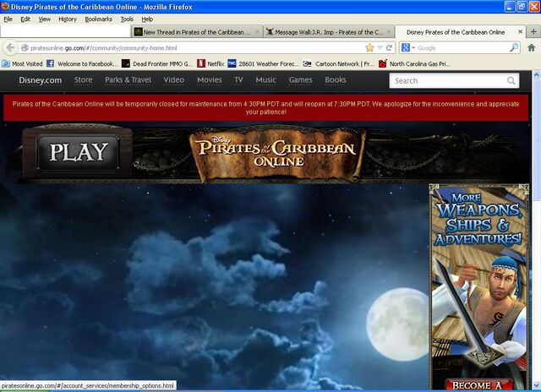
Task: Open the Tools menu
Action: pyautogui.click(x=127, y=19)
